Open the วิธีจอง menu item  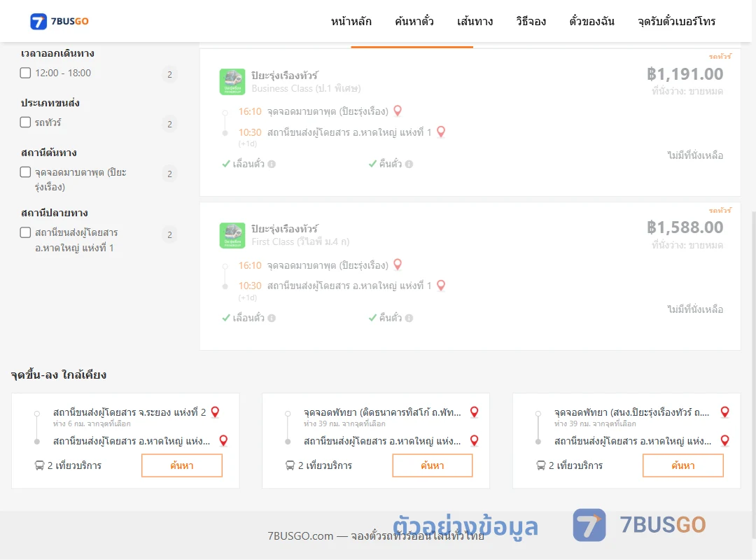coord(531,21)
